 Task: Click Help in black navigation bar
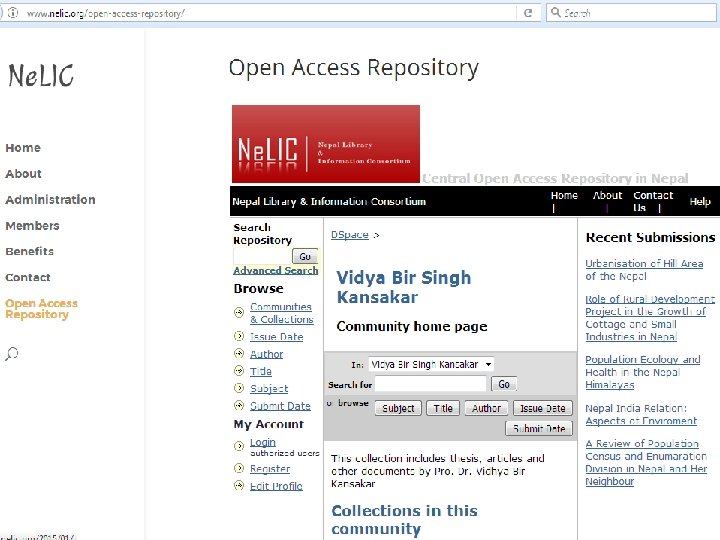tap(700, 201)
